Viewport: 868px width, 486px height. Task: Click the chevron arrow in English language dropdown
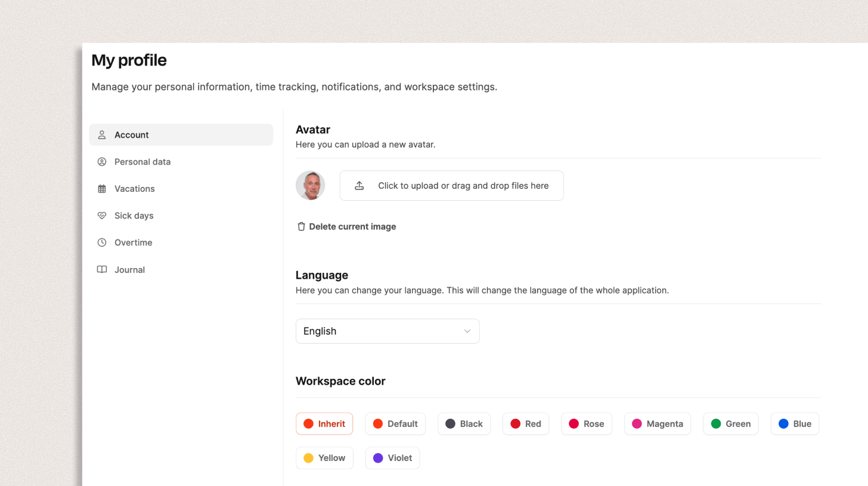[467, 331]
